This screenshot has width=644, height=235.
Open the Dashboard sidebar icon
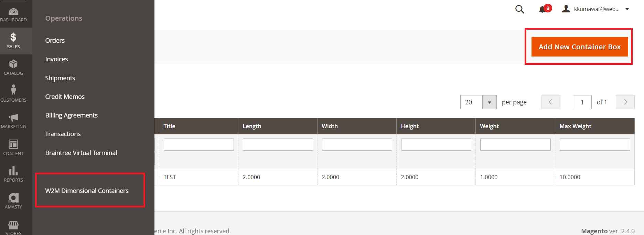[x=13, y=12]
